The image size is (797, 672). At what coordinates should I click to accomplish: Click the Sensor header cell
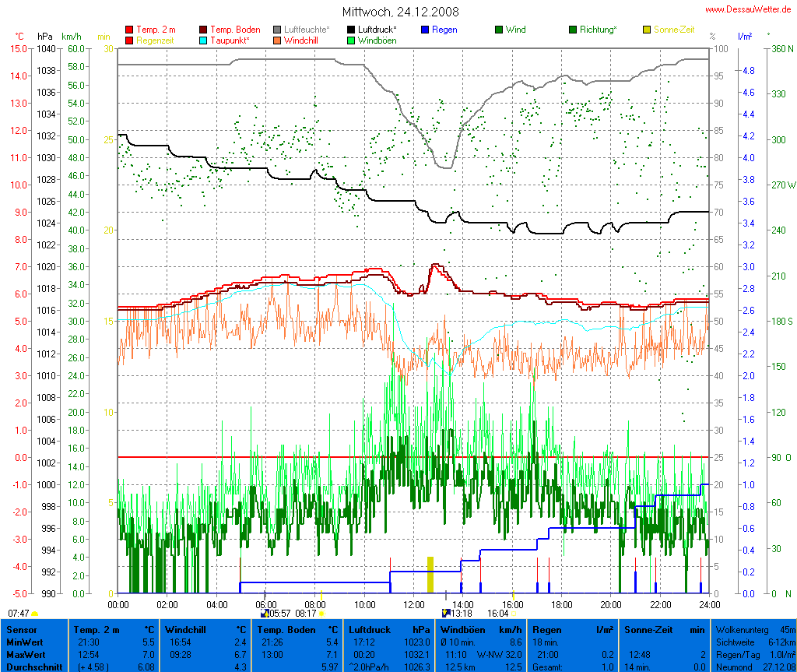click(22, 629)
